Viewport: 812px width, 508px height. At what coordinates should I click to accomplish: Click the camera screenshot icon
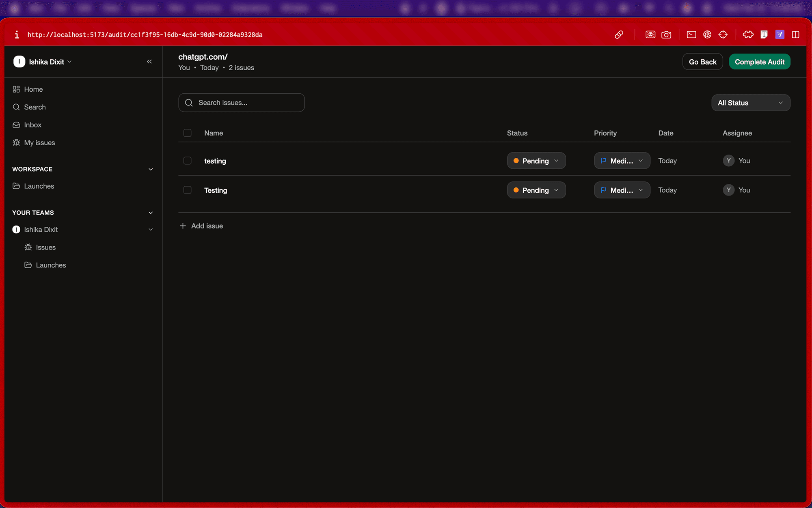[666, 35]
